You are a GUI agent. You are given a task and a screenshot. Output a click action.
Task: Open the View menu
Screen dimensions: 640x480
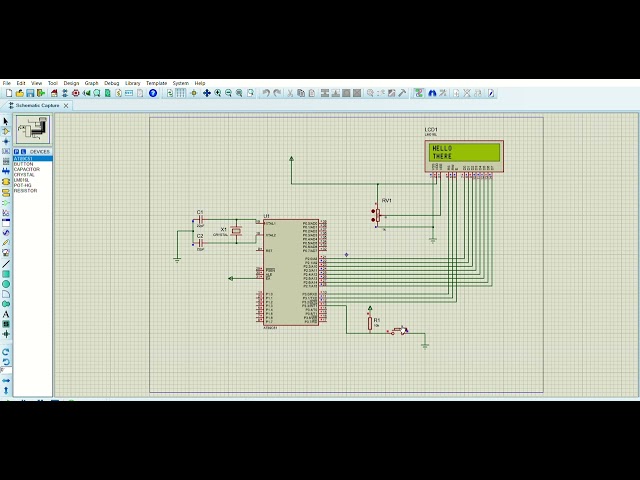tap(37, 83)
